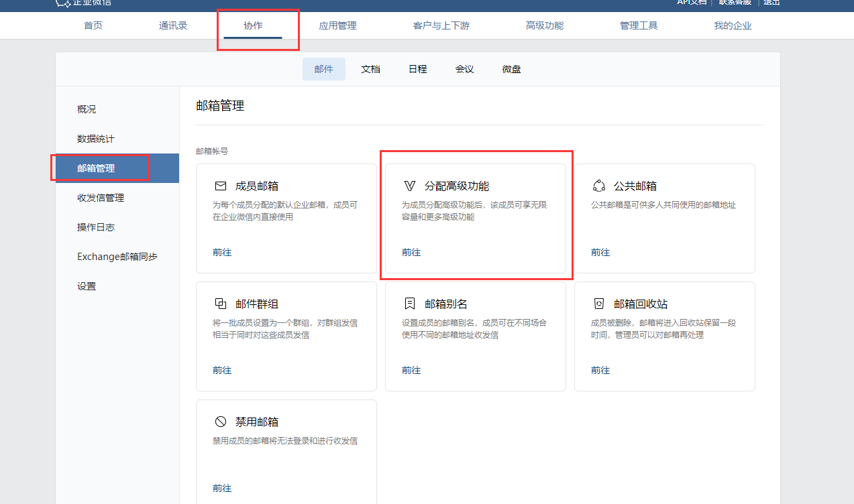Go to 客户与上下游 tab
Screen dimensions: 854x504
pos(441,25)
